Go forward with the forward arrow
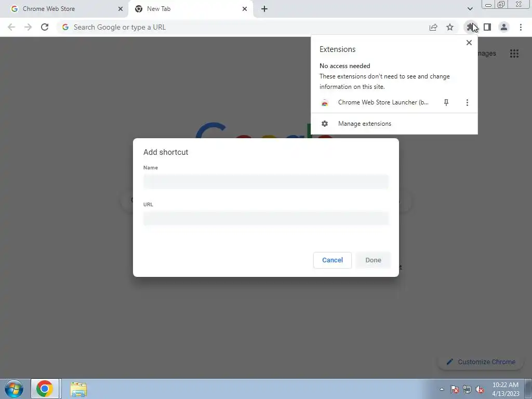 (28, 27)
